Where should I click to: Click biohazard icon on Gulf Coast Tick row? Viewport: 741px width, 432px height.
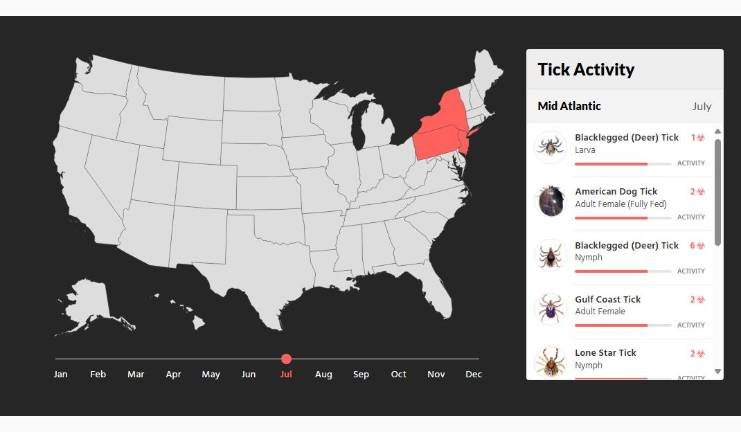point(701,300)
